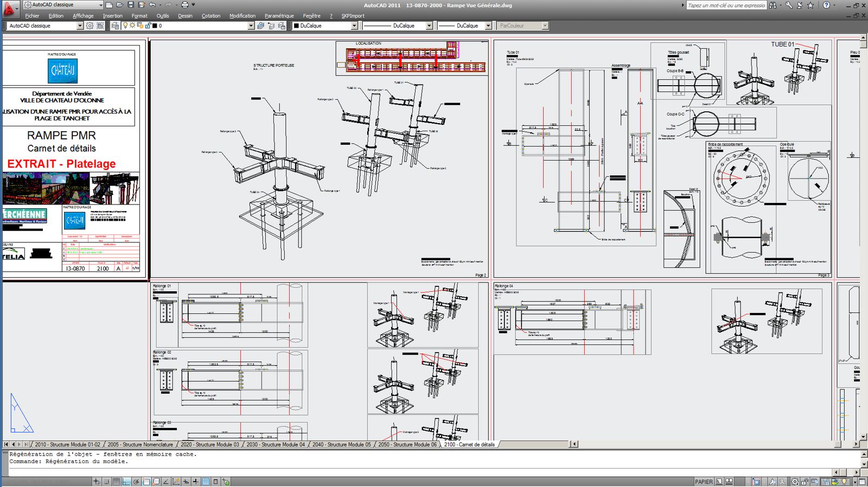Click the Redo arrow icon
The height and width of the screenshot is (487, 868).
pyautogui.click(x=168, y=5)
